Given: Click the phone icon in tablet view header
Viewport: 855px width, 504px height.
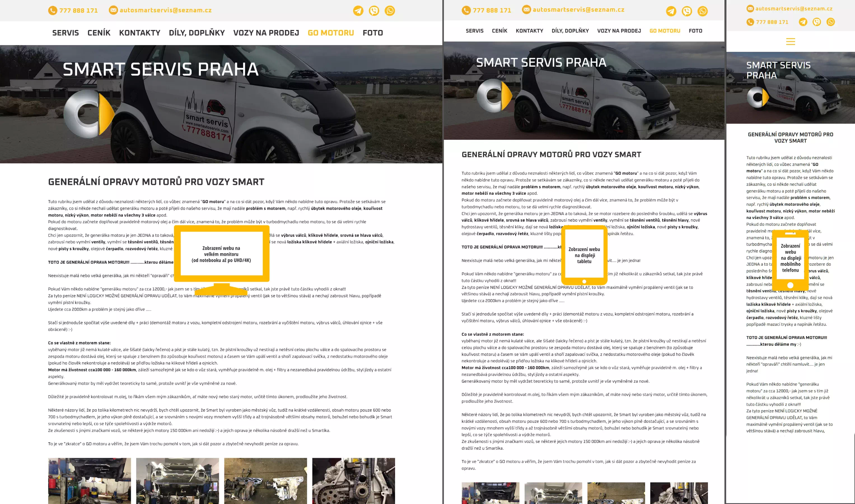Looking at the screenshot, I should click(466, 10).
